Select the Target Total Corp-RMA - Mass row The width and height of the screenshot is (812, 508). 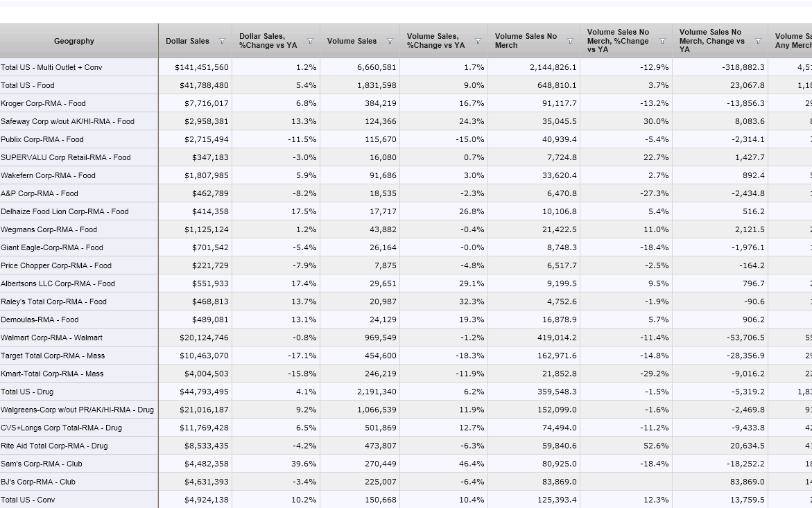52,356
